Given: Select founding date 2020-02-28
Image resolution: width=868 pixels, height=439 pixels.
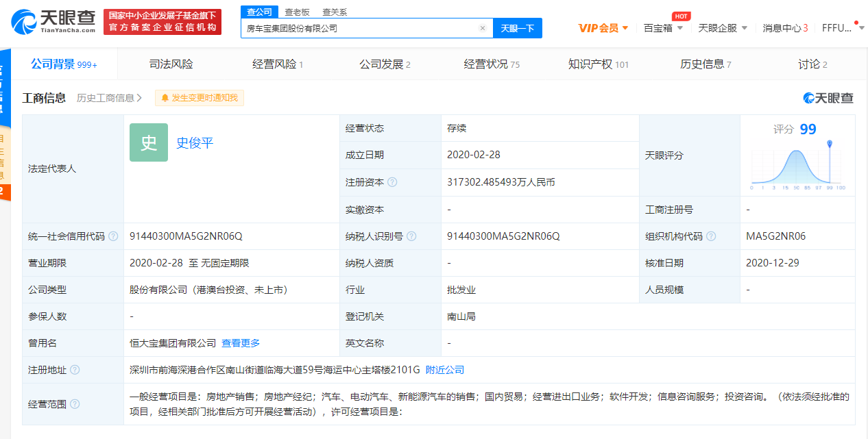Looking at the screenshot, I should [x=474, y=155].
